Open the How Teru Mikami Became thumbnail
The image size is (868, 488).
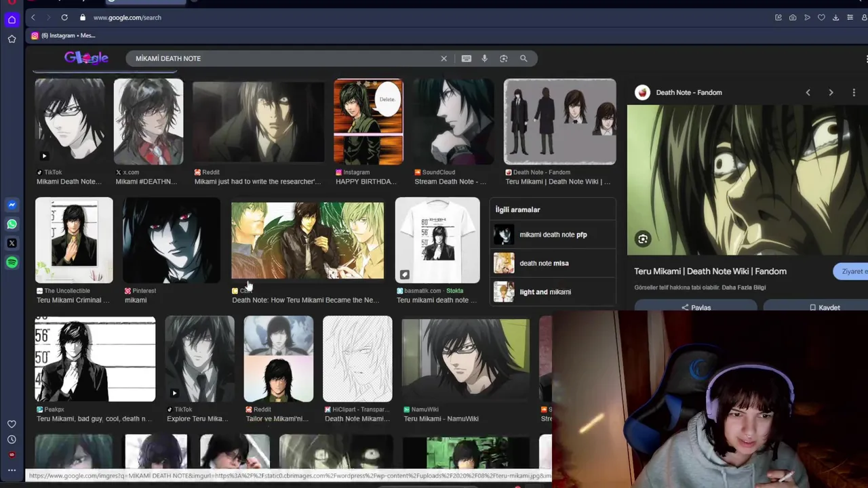coord(307,240)
